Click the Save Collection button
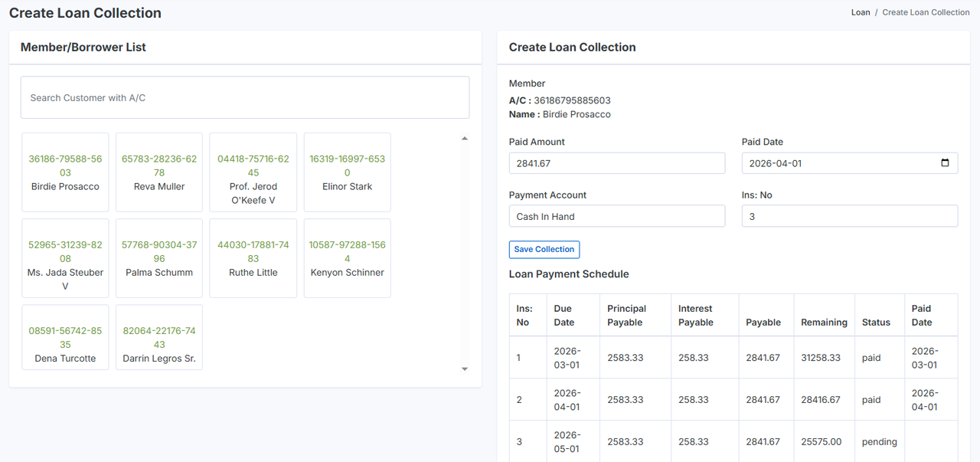This screenshot has height=462, width=980. pos(544,250)
